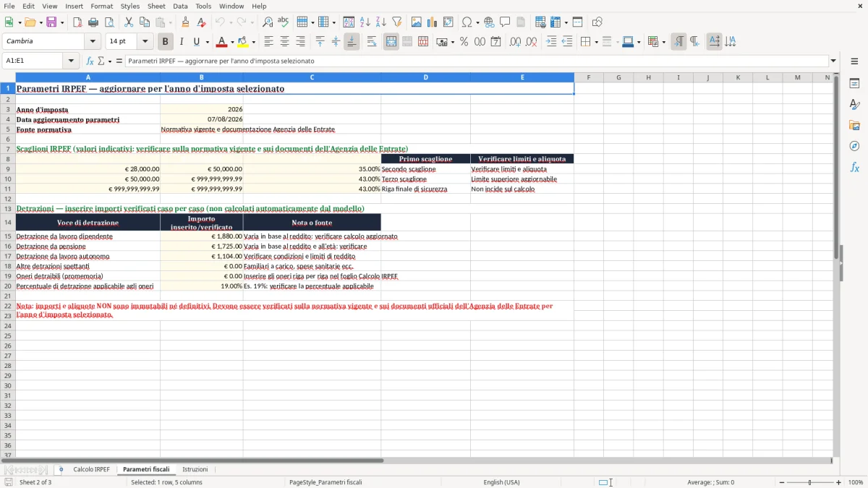Click the Export as PDF icon
The image size is (868, 488).
click(x=77, y=22)
